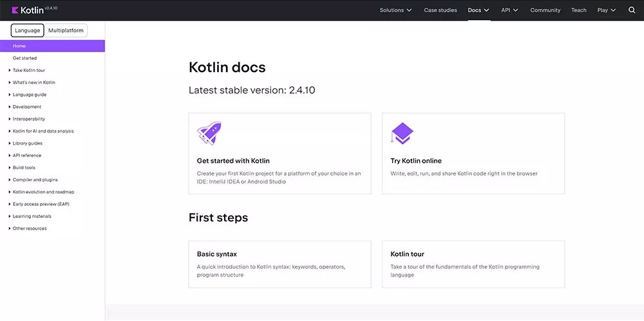Open the Kotlin tour card
Viewport: 644px width, 321px height.
473,264
